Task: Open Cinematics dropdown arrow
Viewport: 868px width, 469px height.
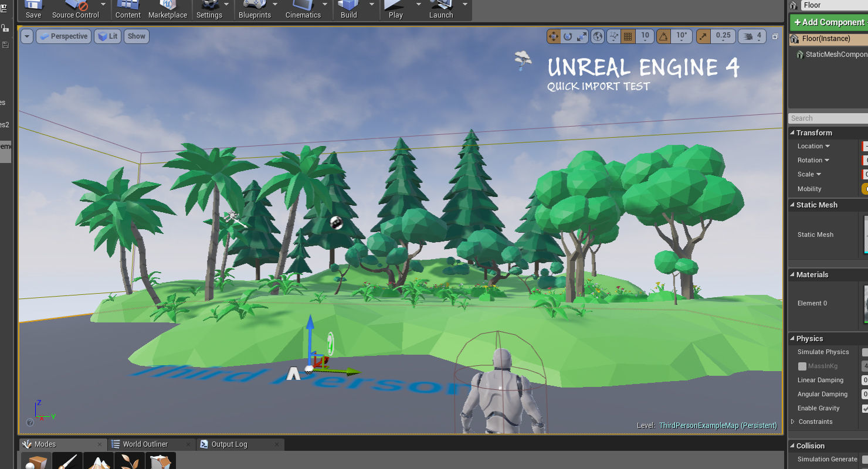Action: 326,4
